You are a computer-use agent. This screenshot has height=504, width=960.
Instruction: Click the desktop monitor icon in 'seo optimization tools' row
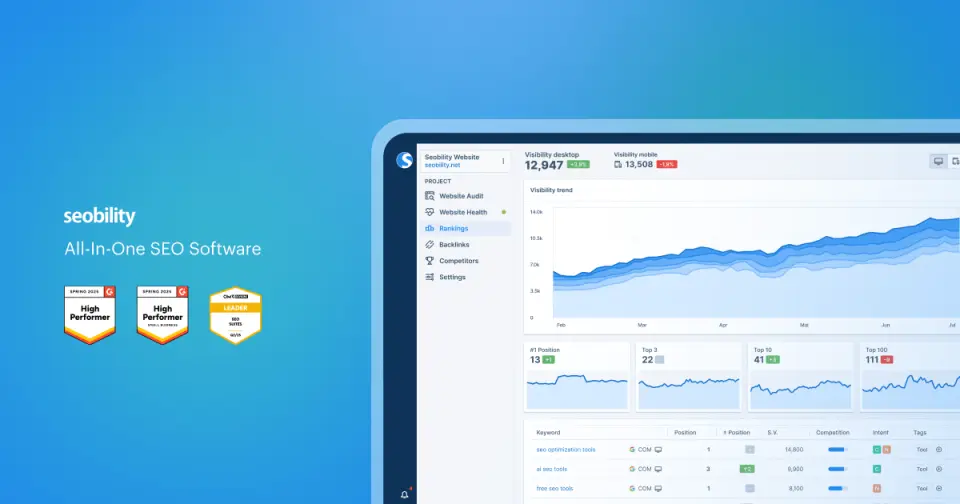tap(658, 449)
